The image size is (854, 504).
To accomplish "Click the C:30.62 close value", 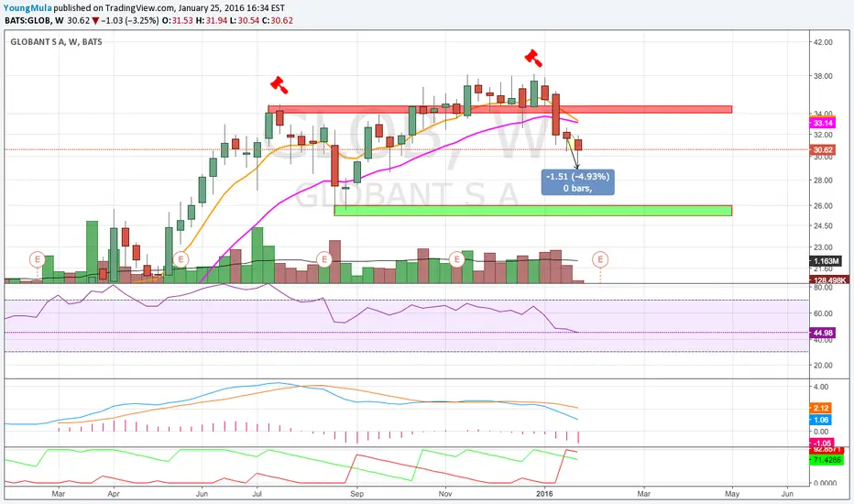I will [x=278, y=21].
